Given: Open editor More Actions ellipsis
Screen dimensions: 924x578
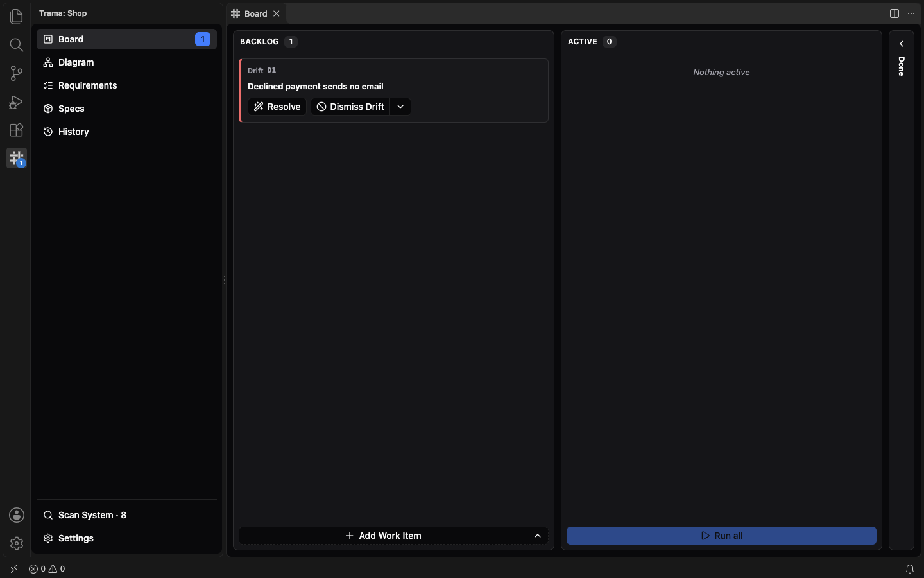Looking at the screenshot, I should [911, 13].
